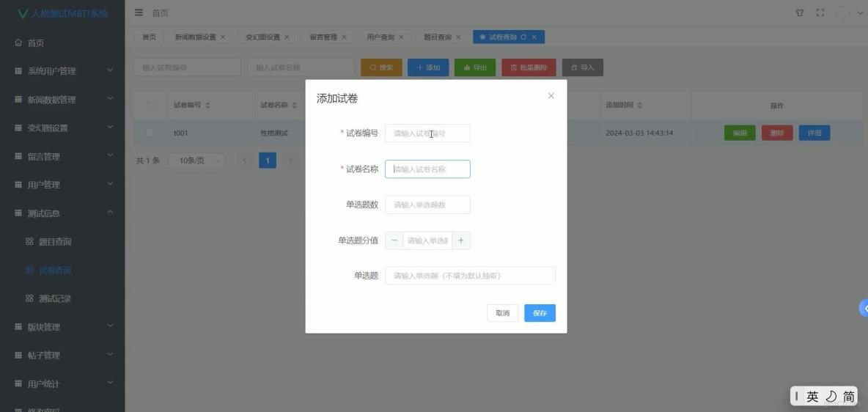This screenshot has height=412, width=868.
Task: Toggle the fullscreen icon in the header
Action: (820, 12)
